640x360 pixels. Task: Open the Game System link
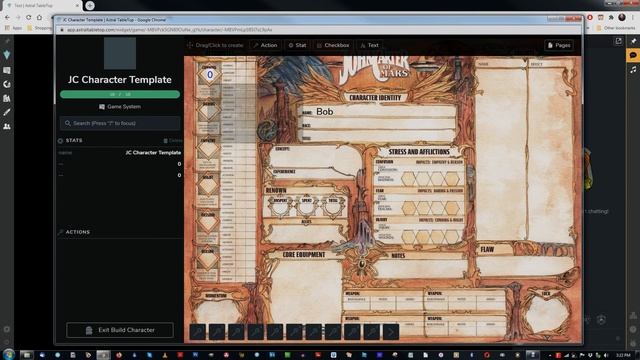(120, 107)
